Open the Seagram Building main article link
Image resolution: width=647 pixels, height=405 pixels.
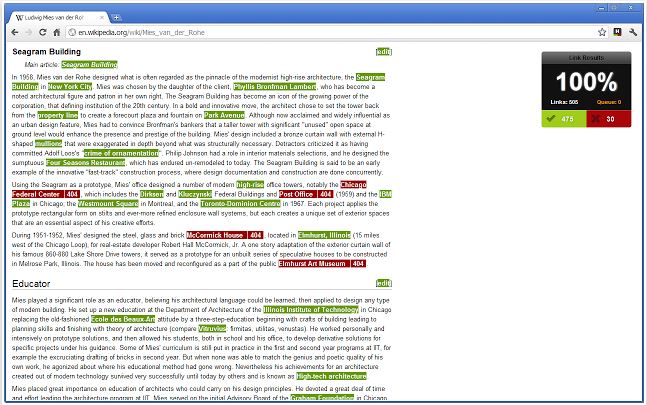click(90, 64)
